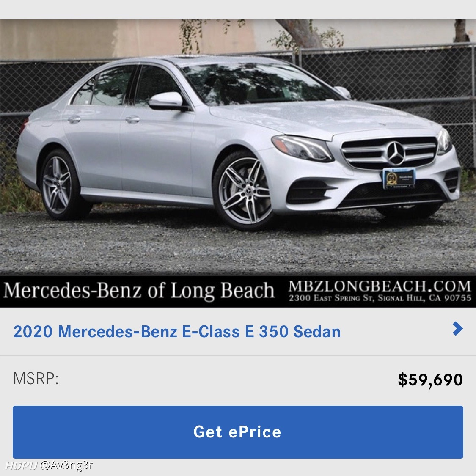Screen dimensions: 476x476
Task: Tap the car's front alloy wheel
Action: [244, 190]
